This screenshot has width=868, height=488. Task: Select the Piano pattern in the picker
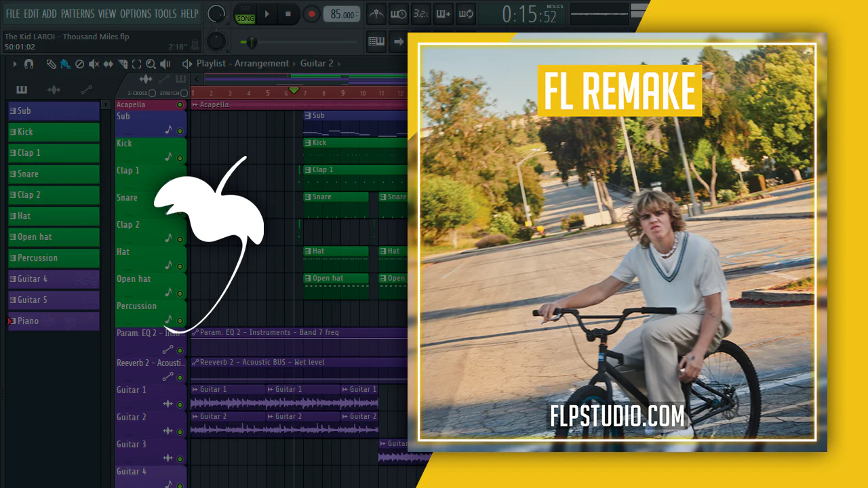(x=54, y=321)
